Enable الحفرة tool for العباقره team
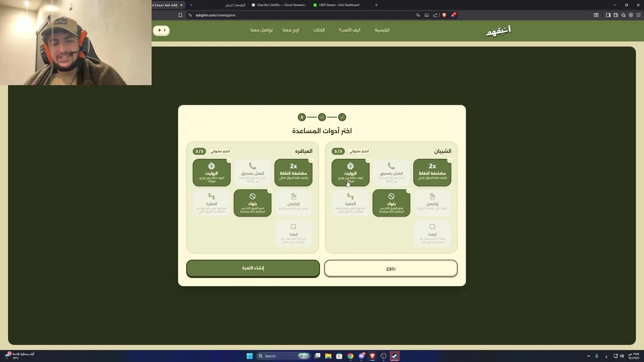644x362 pixels. click(212, 203)
